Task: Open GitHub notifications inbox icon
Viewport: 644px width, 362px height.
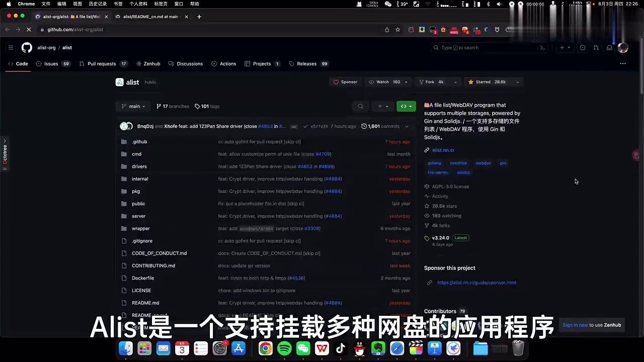Action: [609, 48]
